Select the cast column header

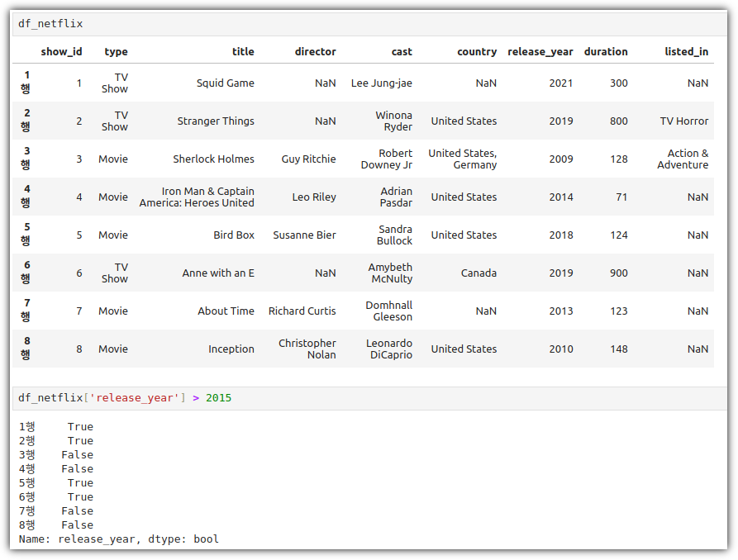point(402,52)
